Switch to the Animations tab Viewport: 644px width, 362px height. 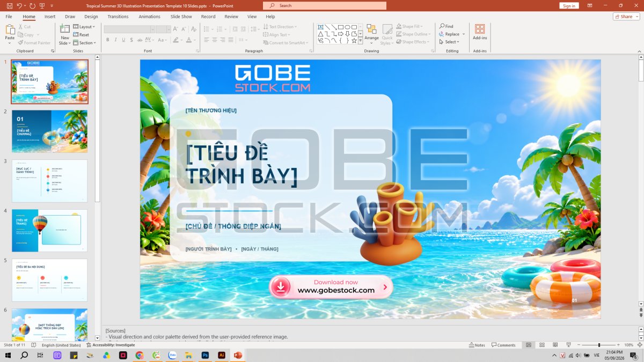(149, 17)
